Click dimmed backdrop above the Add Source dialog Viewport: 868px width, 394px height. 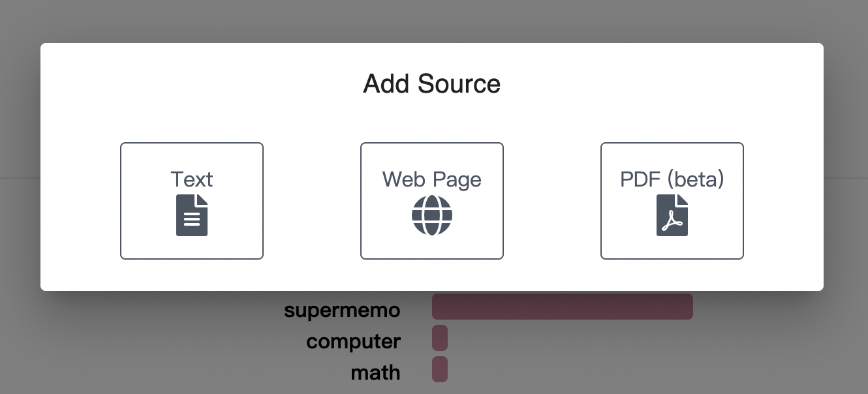(x=432, y=21)
